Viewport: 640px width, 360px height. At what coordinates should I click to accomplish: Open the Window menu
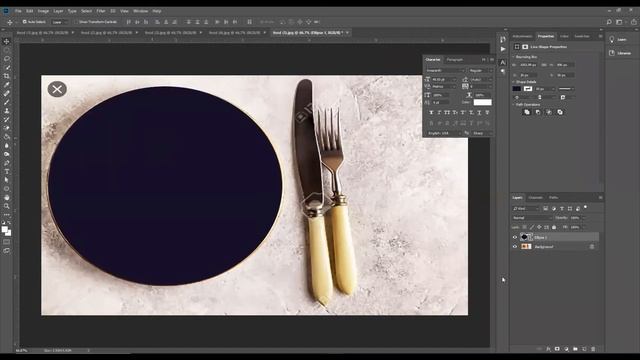pos(140,11)
